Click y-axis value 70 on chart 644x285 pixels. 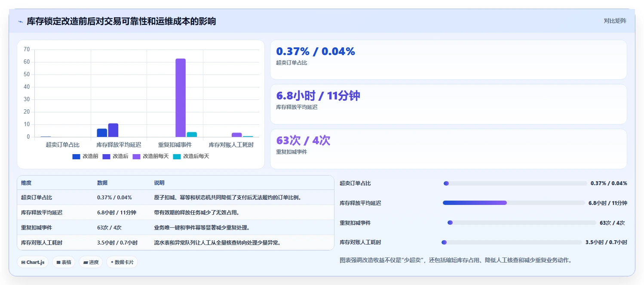(27, 50)
